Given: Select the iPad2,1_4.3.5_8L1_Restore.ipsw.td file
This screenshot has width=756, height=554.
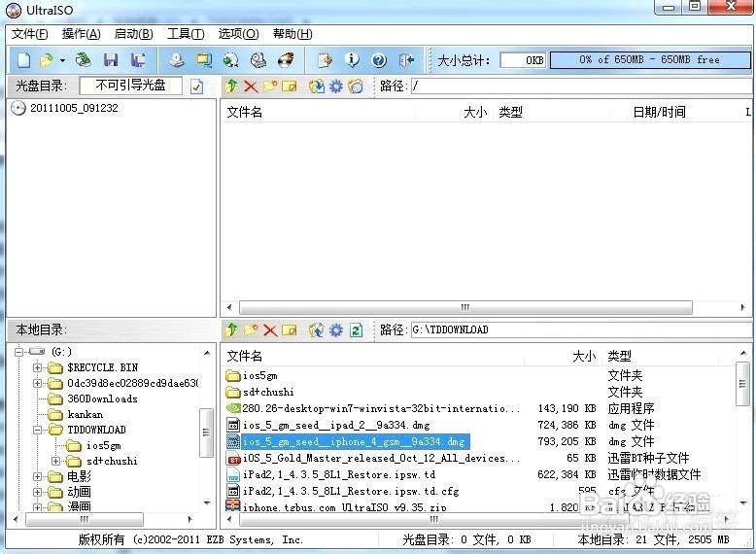Looking at the screenshot, I should click(339, 474).
